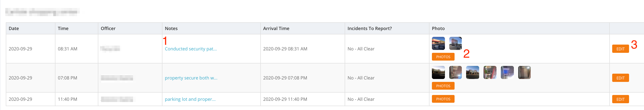Click PHOTOS button for 11:40 PM report
The height and width of the screenshot is (110, 644).
coord(443,99)
